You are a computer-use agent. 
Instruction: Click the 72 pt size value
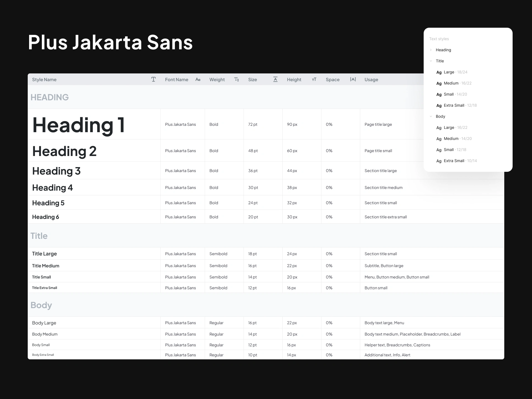253,124
